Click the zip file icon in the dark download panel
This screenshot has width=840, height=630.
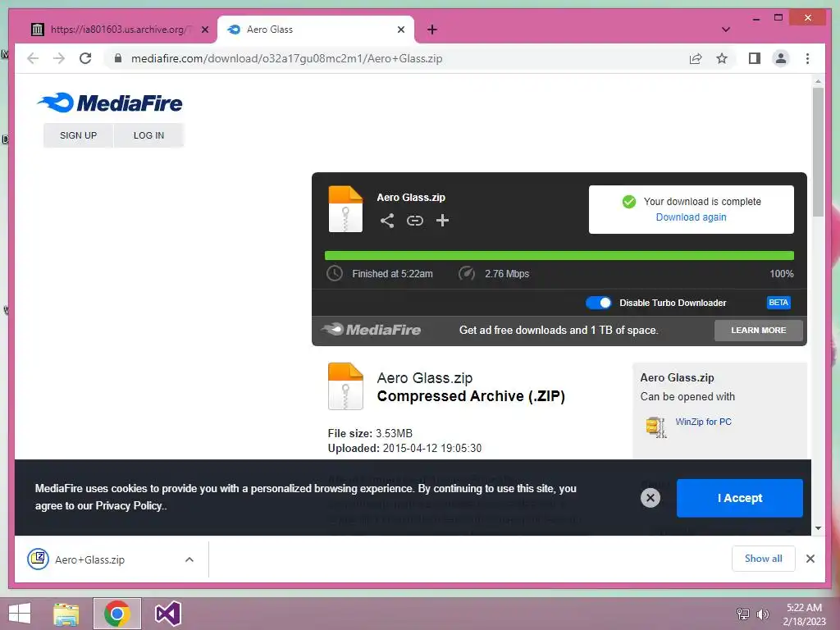(x=345, y=209)
